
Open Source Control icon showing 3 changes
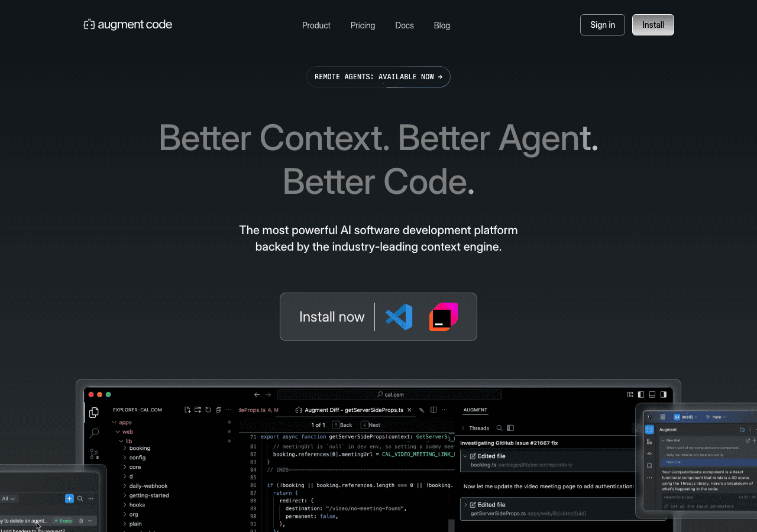tap(93, 453)
